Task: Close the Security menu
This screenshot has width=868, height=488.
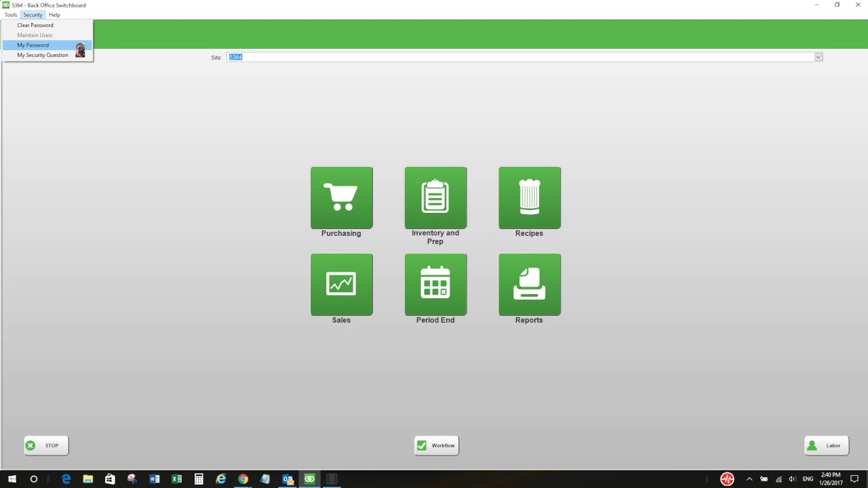Action: pyautogui.click(x=33, y=15)
